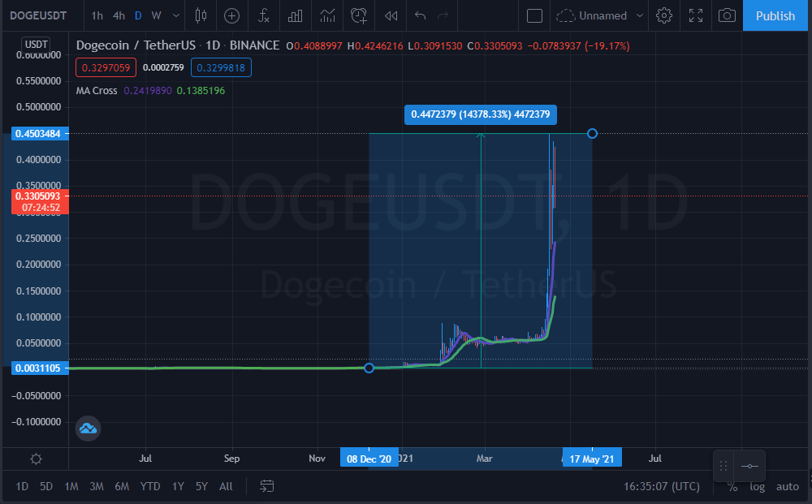Open timezone settings via bottom-left gear icon

tap(36, 459)
